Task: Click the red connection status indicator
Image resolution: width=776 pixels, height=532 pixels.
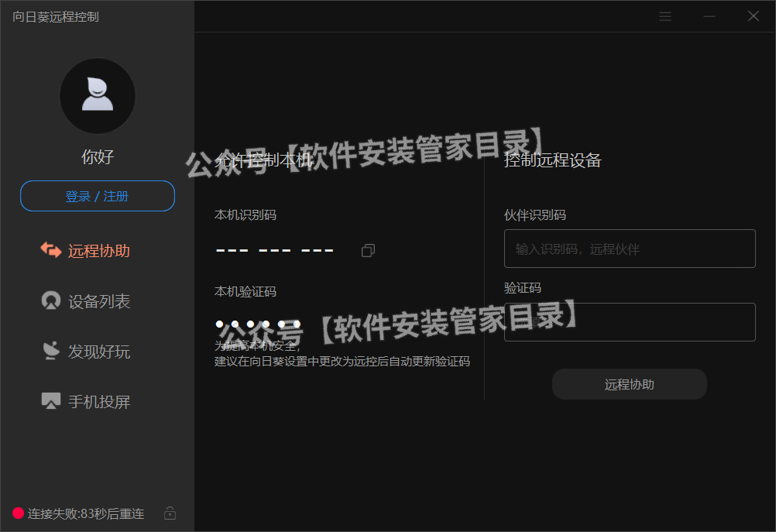Action: click(x=19, y=513)
